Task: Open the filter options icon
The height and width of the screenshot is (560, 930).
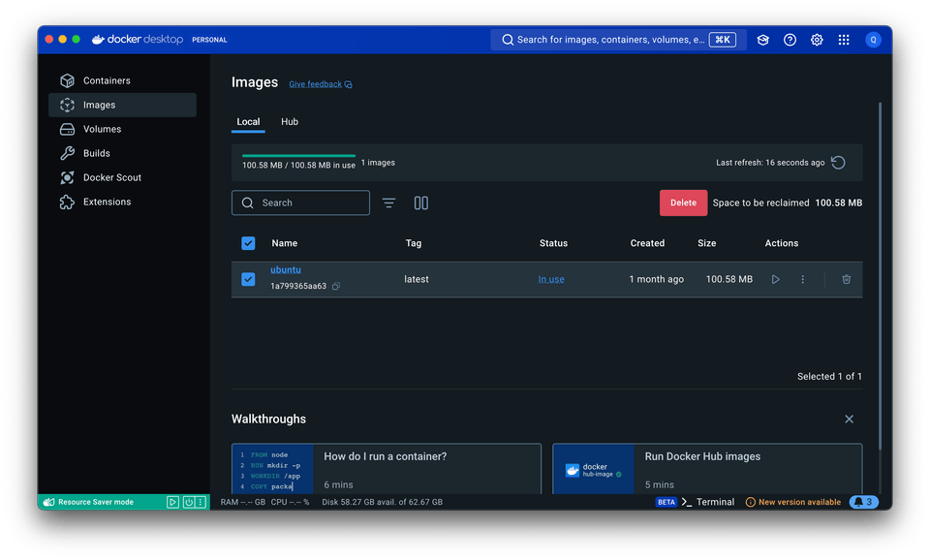Action: 389,202
